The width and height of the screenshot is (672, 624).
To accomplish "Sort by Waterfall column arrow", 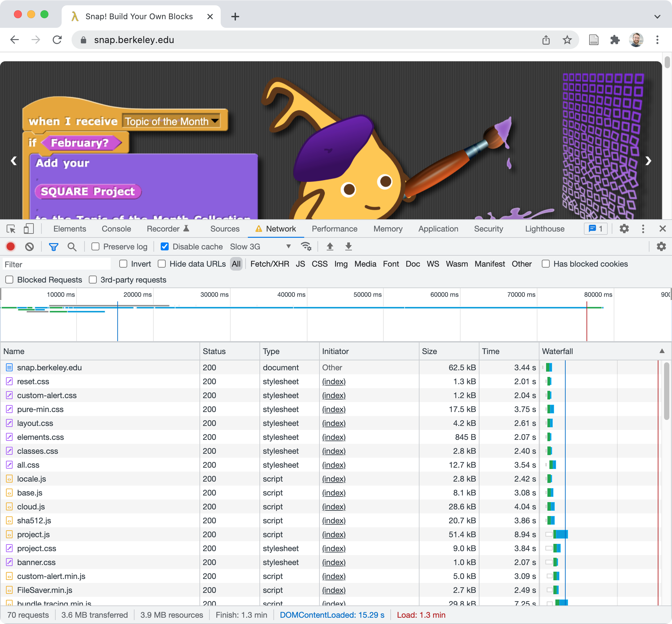I will coord(662,351).
